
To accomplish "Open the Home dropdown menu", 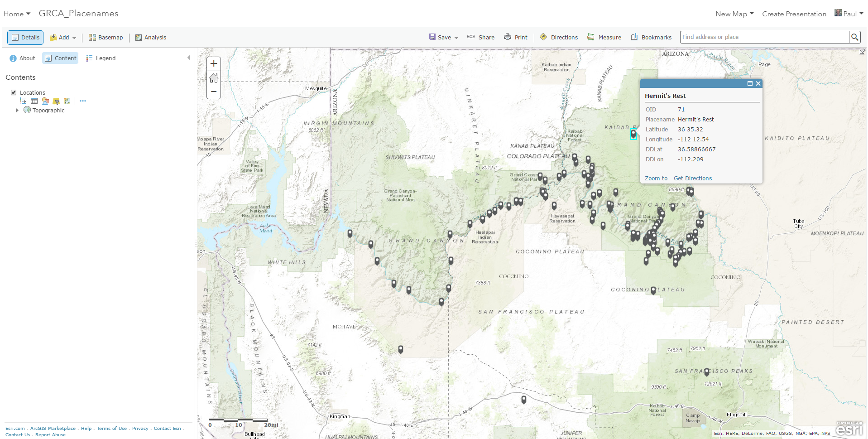I will tap(17, 14).
